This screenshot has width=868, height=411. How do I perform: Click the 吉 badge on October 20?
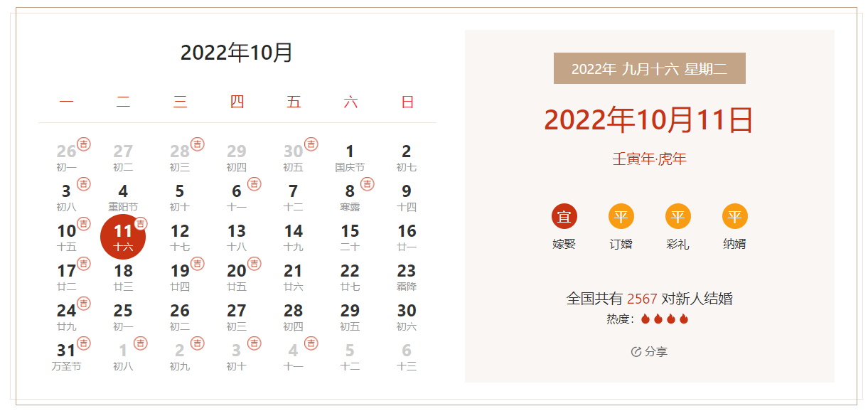click(254, 264)
